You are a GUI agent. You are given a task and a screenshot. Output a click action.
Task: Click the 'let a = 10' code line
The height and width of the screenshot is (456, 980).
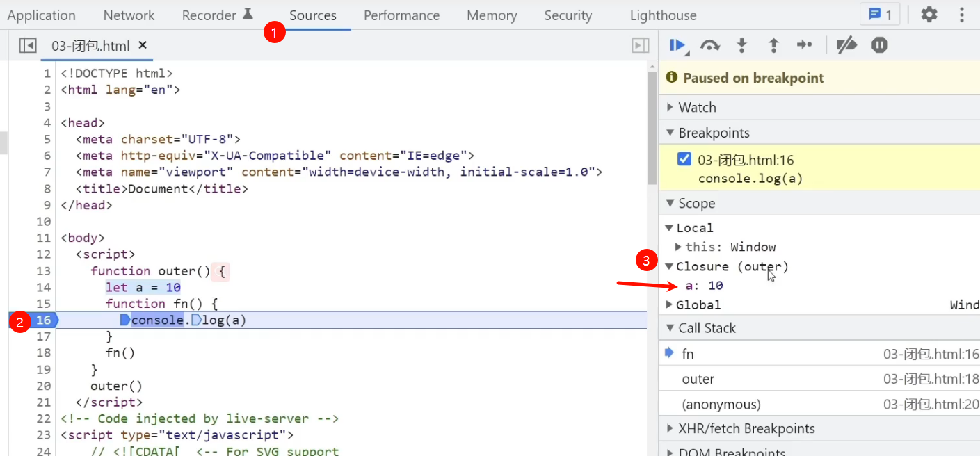click(143, 287)
